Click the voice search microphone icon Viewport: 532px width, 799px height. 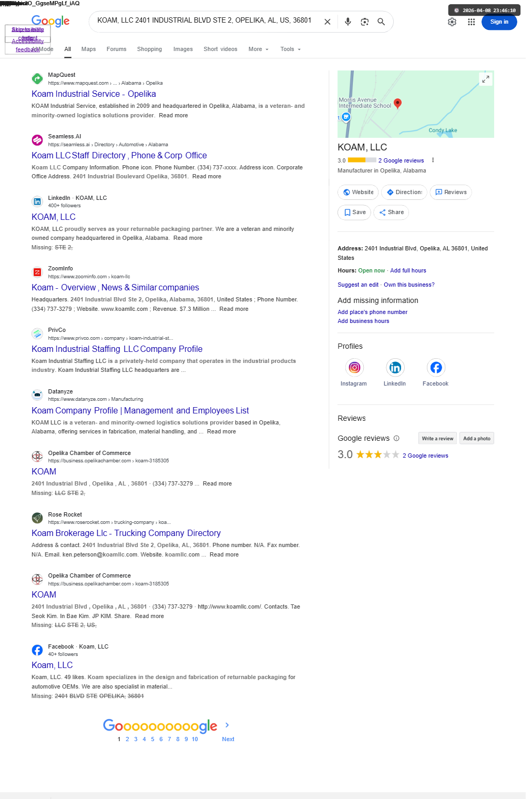347,22
